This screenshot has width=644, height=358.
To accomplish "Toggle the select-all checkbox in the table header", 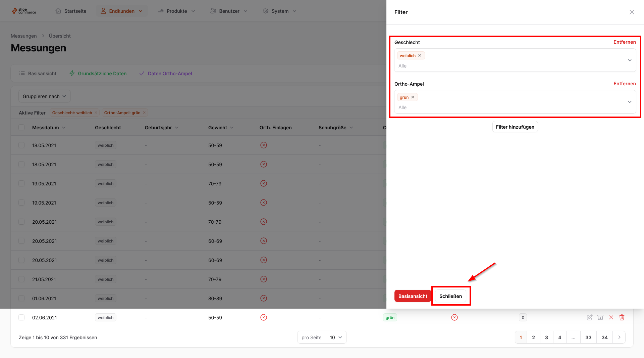I will pos(21,128).
